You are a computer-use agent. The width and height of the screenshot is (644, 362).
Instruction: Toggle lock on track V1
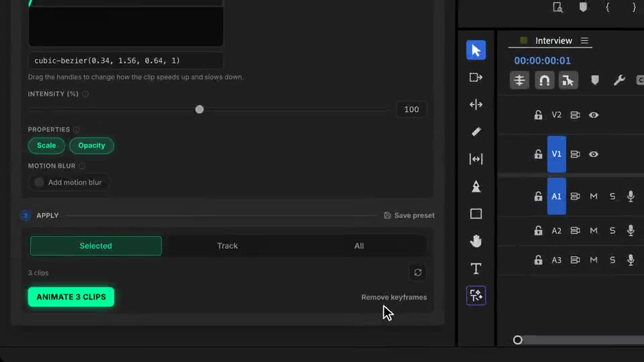[x=538, y=154]
